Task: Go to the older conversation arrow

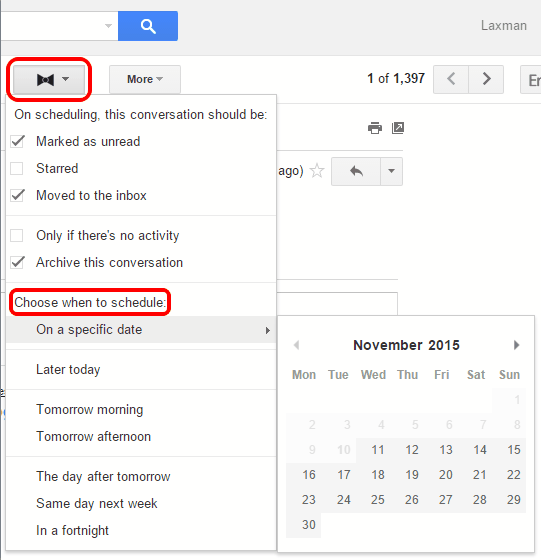Action: [x=486, y=79]
